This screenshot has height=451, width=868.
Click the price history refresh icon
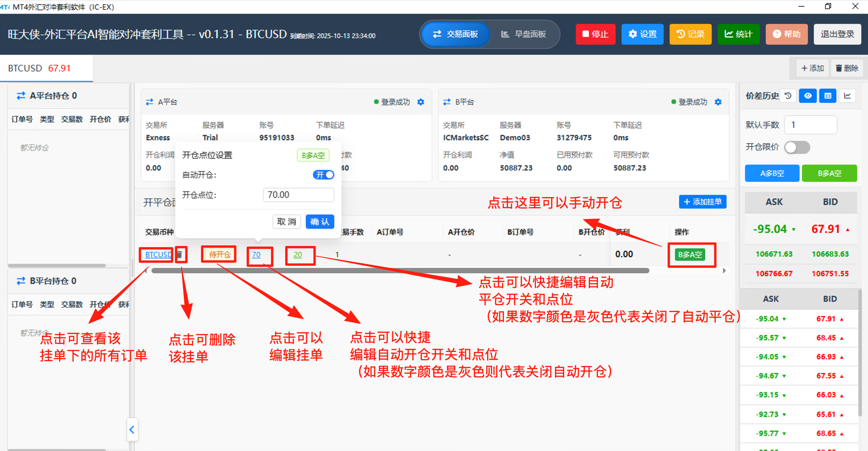[x=788, y=96]
